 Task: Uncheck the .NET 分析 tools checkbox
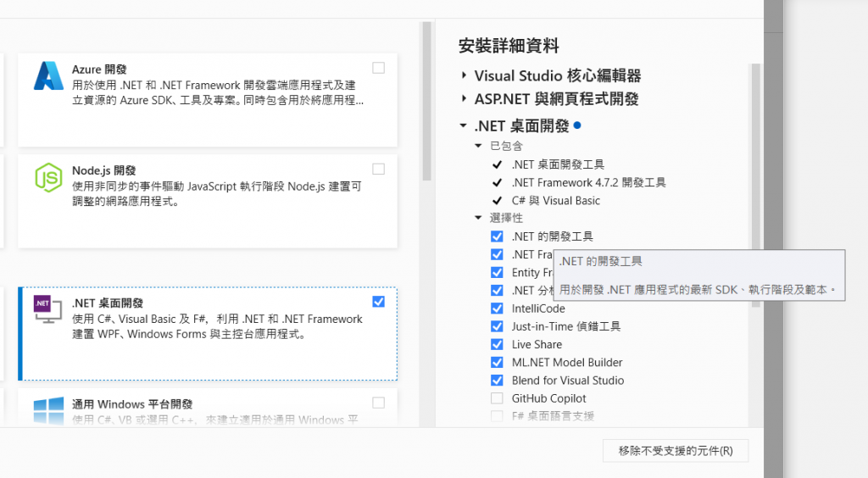click(497, 291)
